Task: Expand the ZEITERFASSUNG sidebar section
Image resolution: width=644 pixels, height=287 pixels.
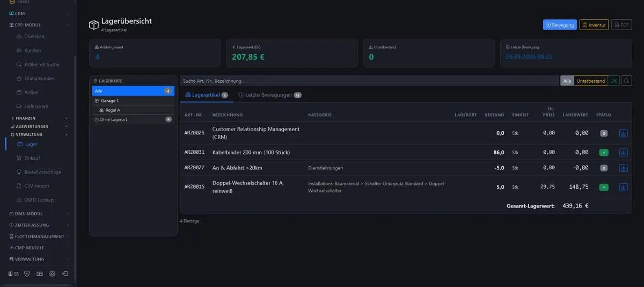Action: pos(39,225)
